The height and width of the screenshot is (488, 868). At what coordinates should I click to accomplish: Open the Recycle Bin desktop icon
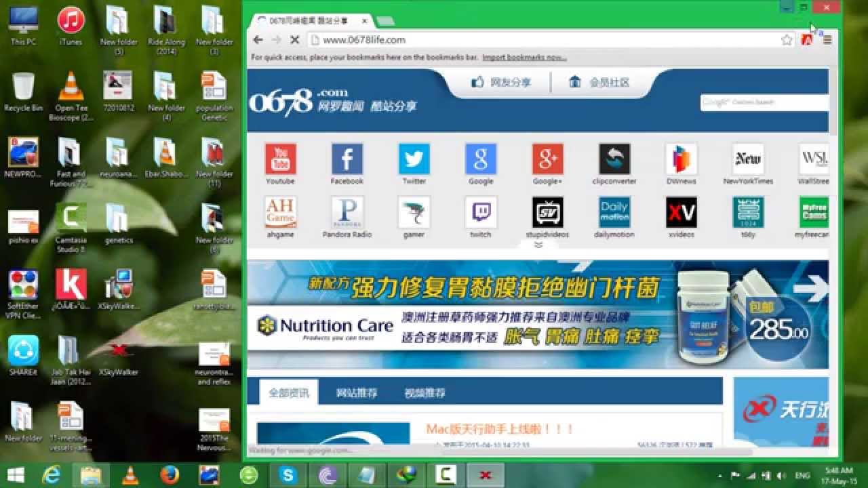coord(23,91)
